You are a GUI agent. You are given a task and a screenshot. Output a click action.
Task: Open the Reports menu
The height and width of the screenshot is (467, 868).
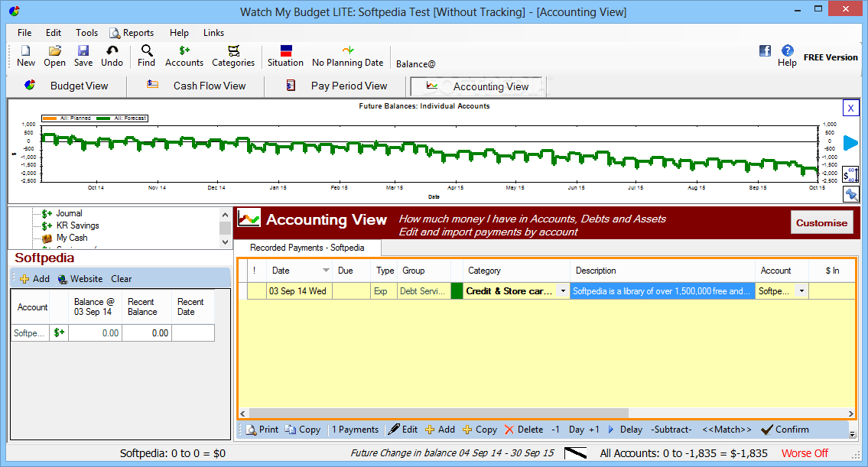tap(132, 33)
